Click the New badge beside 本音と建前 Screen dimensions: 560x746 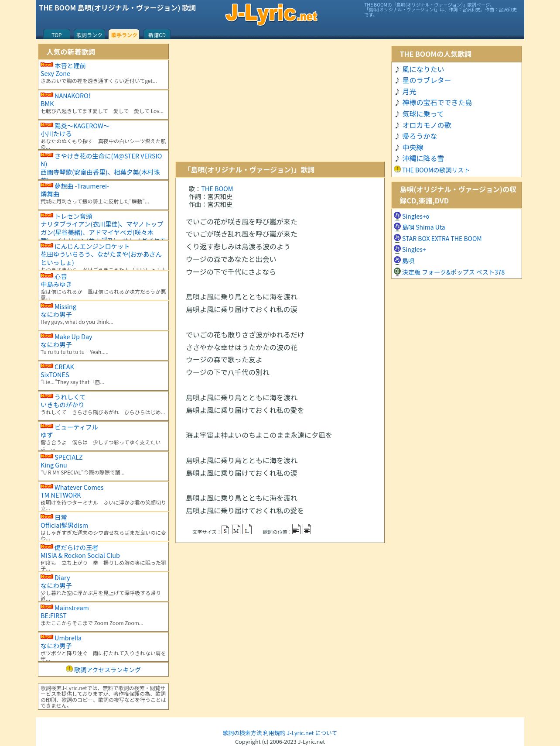(x=47, y=65)
